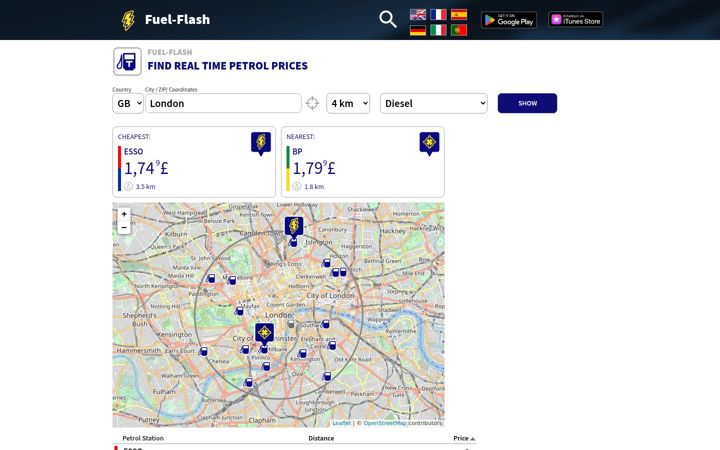Click the station pin at Marylebone

(232, 280)
